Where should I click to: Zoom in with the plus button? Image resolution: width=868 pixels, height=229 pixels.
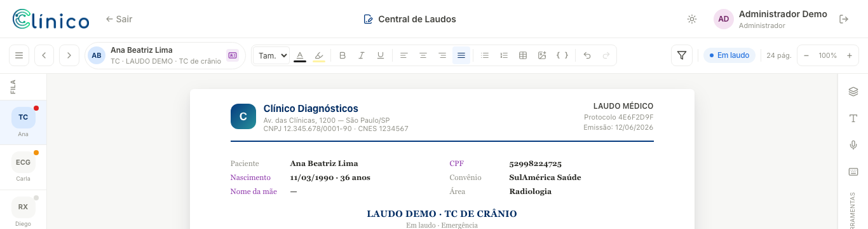coord(849,55)
